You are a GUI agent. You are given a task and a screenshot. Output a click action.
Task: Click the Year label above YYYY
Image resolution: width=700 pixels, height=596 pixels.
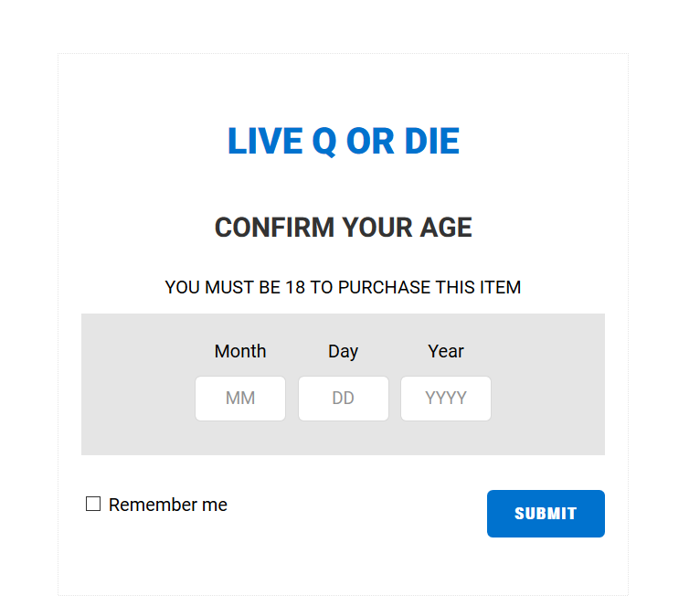446,351
